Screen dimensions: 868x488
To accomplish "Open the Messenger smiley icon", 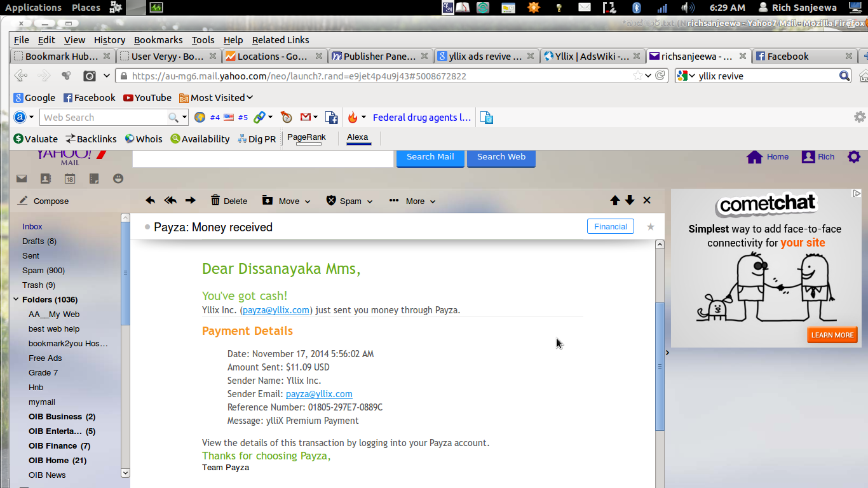I will 118,179.
